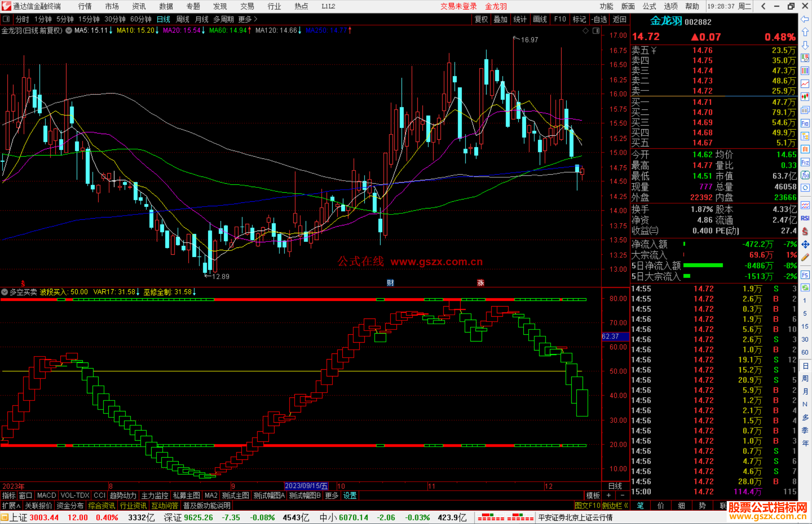Screen dimensions: 812x524
Task: Open the 模板 template dropdown
Action: (593, 495)
